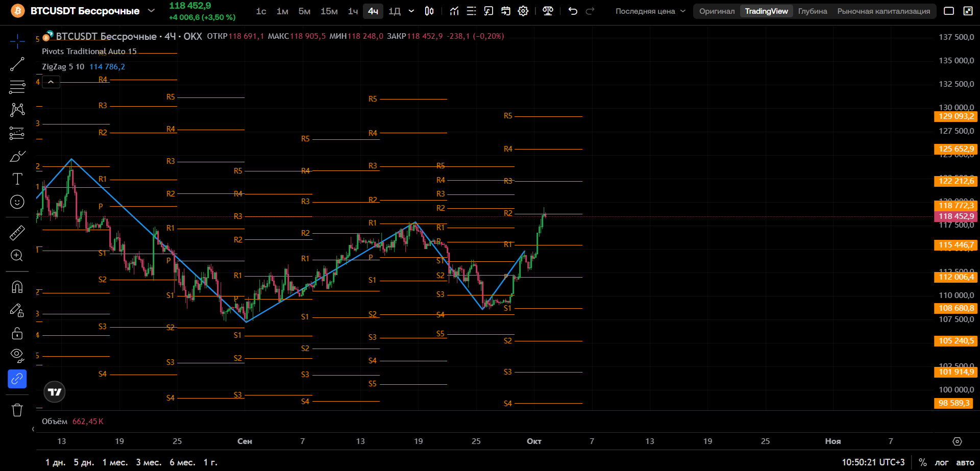Toggle lock all drawing tools
Image resolution: width=980 pixels, height=471 pixels.
17,333
